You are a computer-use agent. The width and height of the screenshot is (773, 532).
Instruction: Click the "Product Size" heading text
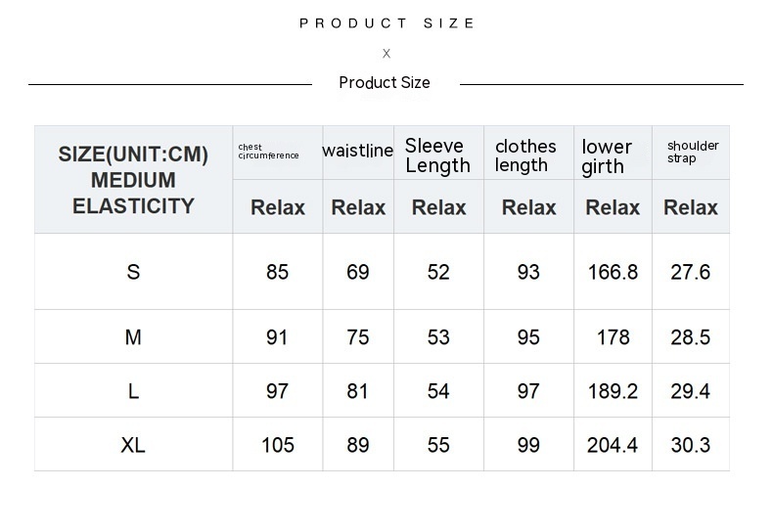pyautogui.click(x=385, y=83)
